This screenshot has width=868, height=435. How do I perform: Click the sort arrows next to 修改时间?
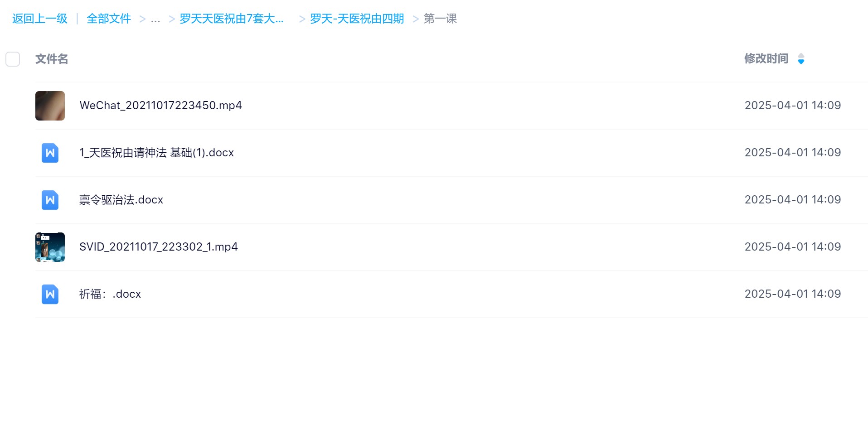point(801,59)
